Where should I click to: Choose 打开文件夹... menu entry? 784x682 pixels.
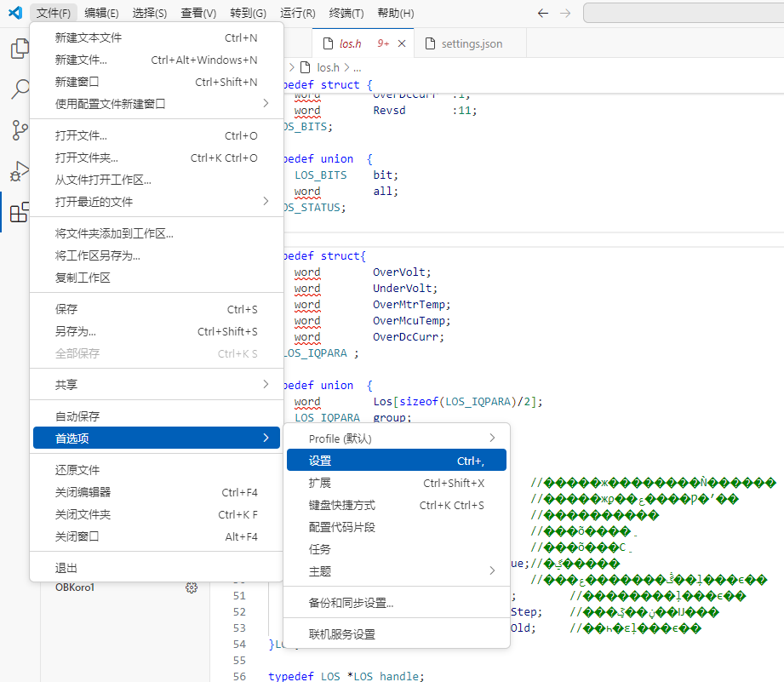[x=157, y=158]
